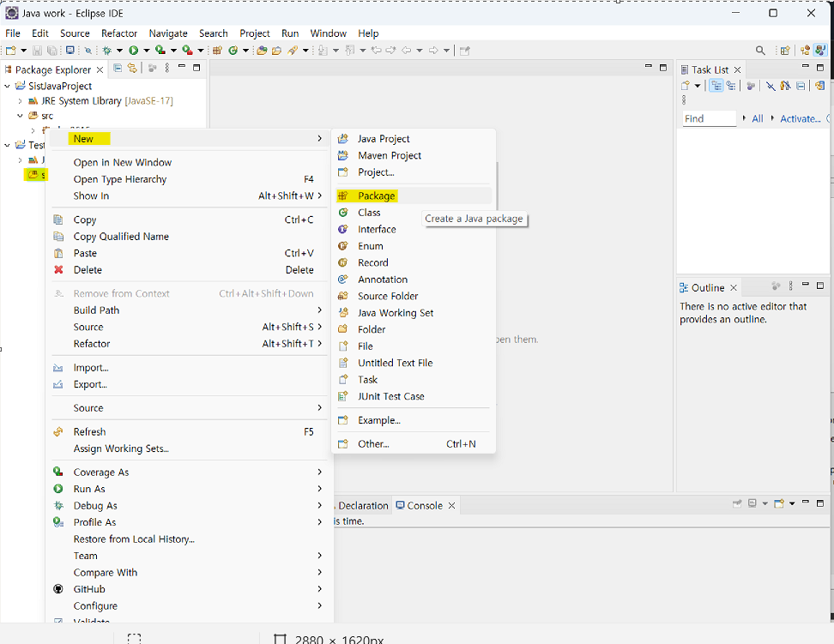834x644 pixels.
Task: Click Open Type Hierarchy in context menu
Action: pos(189,179)
